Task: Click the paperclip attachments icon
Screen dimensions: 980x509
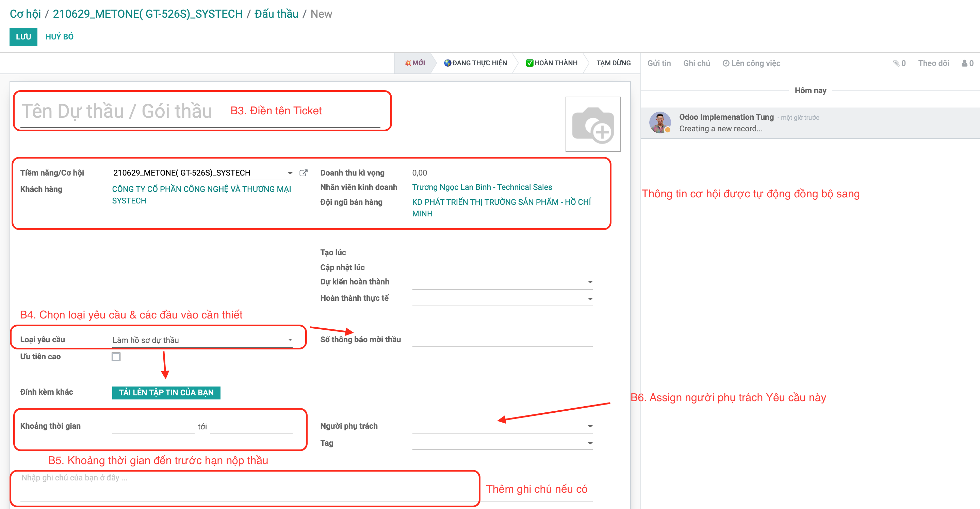Action: pyautogui.click(x=896, y=63)
